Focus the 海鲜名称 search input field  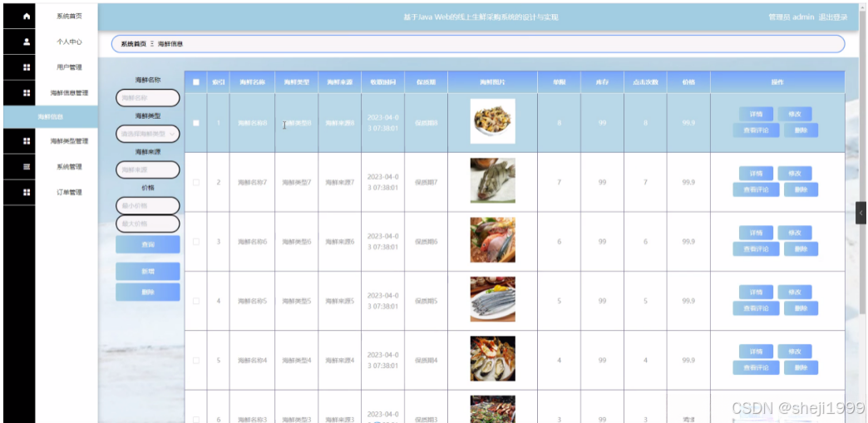pyautogui.click(x=148, y=98)
